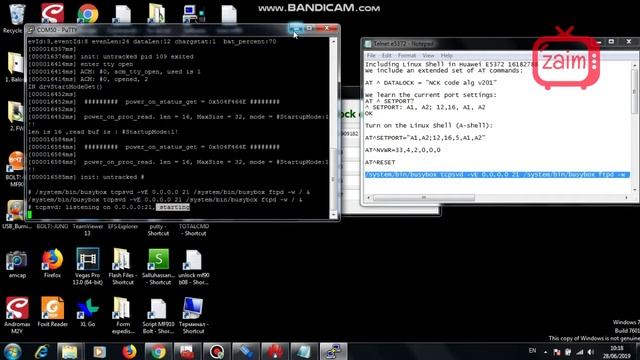Click the highlighted busybox tcpsvd line in Notepad
Screen dimensions: 640x360
[x=497, y=175]
